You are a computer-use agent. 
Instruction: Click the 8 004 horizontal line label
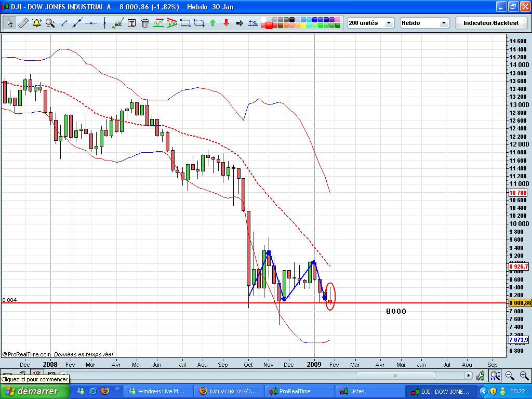[x=9, y=300]
